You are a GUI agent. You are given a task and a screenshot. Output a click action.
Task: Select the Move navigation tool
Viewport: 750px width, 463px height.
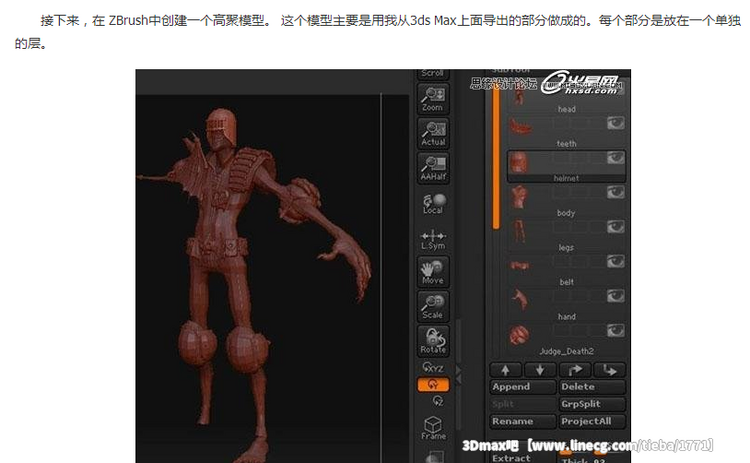coord(433,272)
